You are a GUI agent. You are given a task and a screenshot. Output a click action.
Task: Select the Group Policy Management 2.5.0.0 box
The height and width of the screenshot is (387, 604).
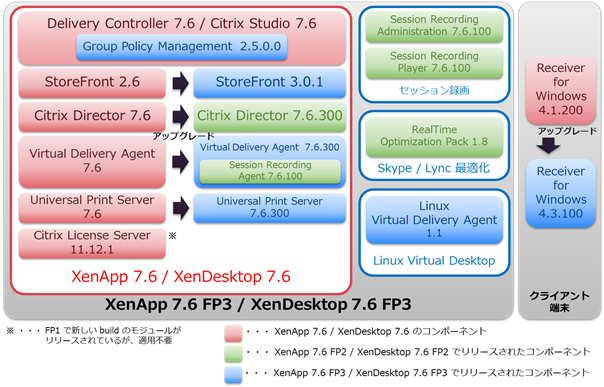coord(182,47)
